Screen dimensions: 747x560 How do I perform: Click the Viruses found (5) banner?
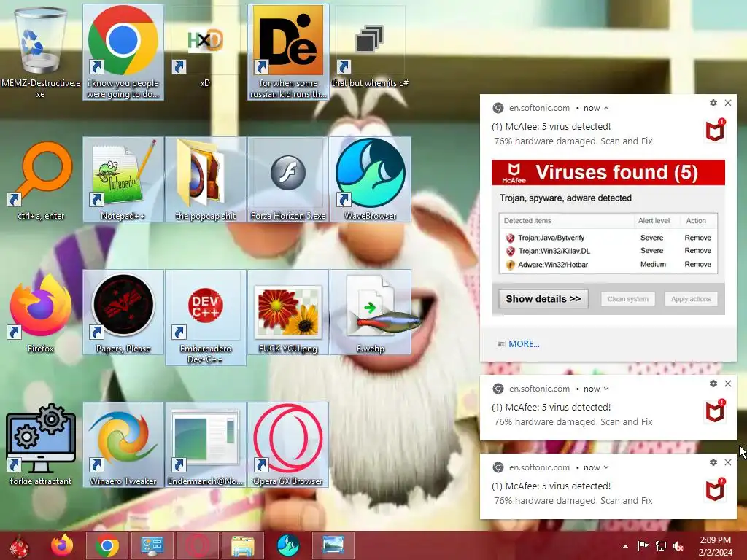tap(608, 172)
